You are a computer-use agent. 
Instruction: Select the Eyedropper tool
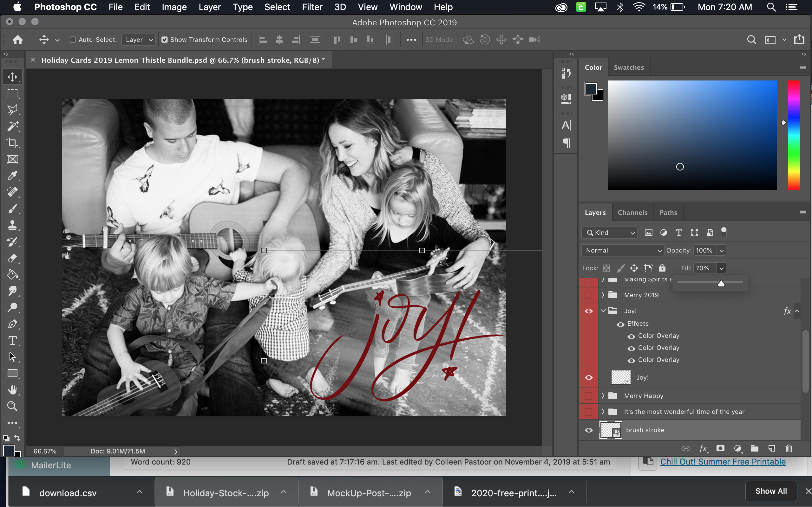pyautogui.click(x=13, y=176)
